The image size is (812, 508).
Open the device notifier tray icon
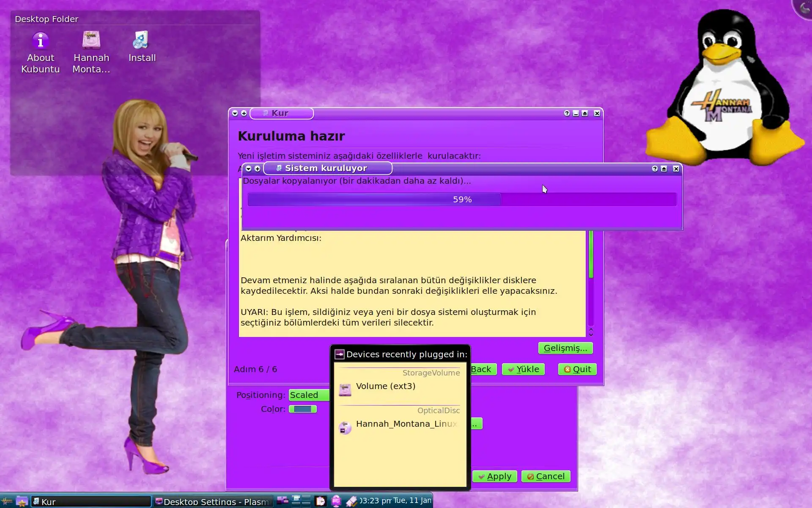(x=336, y=501)
